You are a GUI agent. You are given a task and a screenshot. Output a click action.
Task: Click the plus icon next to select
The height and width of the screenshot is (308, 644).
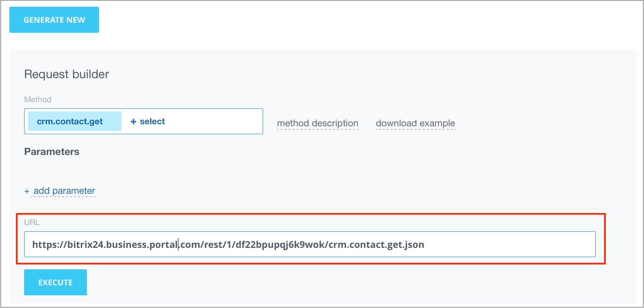click(133, 121)
